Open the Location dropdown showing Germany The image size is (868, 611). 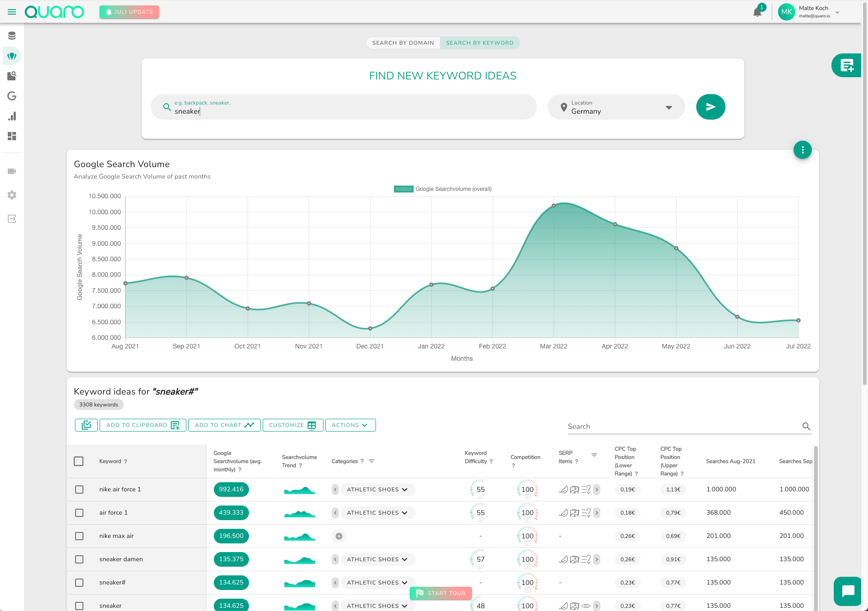[x=616, y=107]
